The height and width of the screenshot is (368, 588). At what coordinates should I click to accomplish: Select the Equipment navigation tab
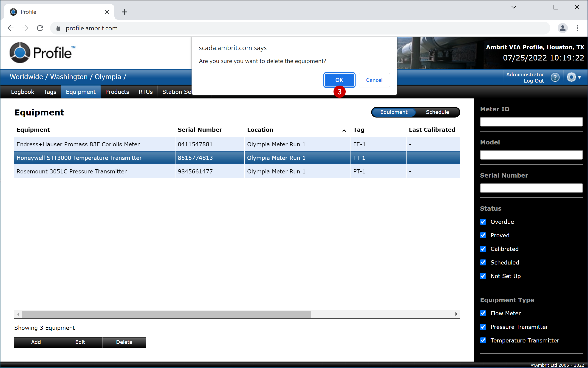(x=81, y=92)
